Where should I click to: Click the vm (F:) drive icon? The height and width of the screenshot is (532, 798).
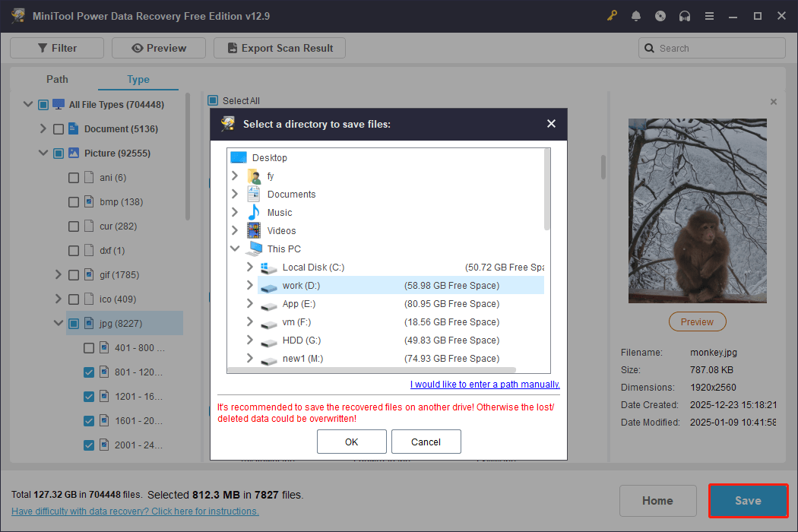pos(269,325)
